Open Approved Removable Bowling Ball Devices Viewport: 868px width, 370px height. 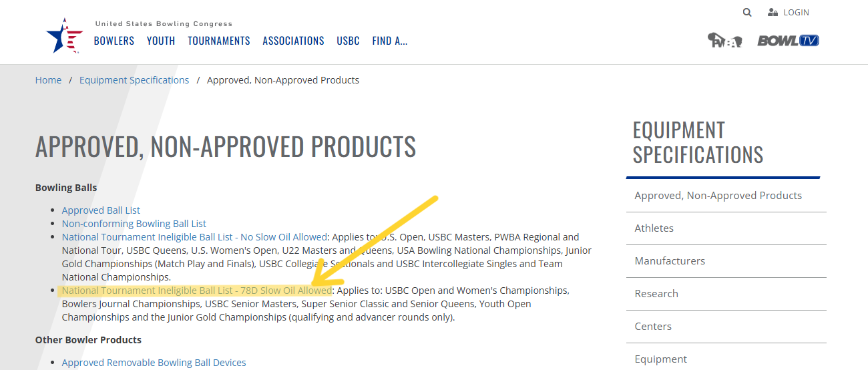[x=154, y=363]
